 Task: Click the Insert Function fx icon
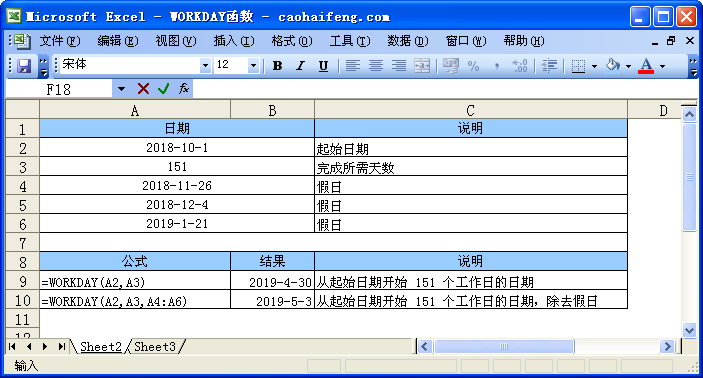pos(184,89)
